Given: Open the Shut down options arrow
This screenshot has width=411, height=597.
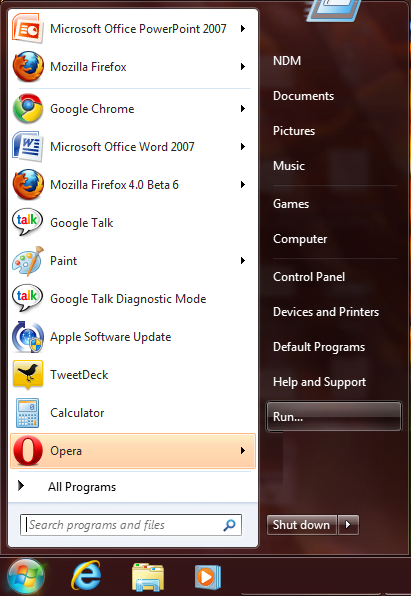Looking at the screenshot, I should (x=348, y=525).
